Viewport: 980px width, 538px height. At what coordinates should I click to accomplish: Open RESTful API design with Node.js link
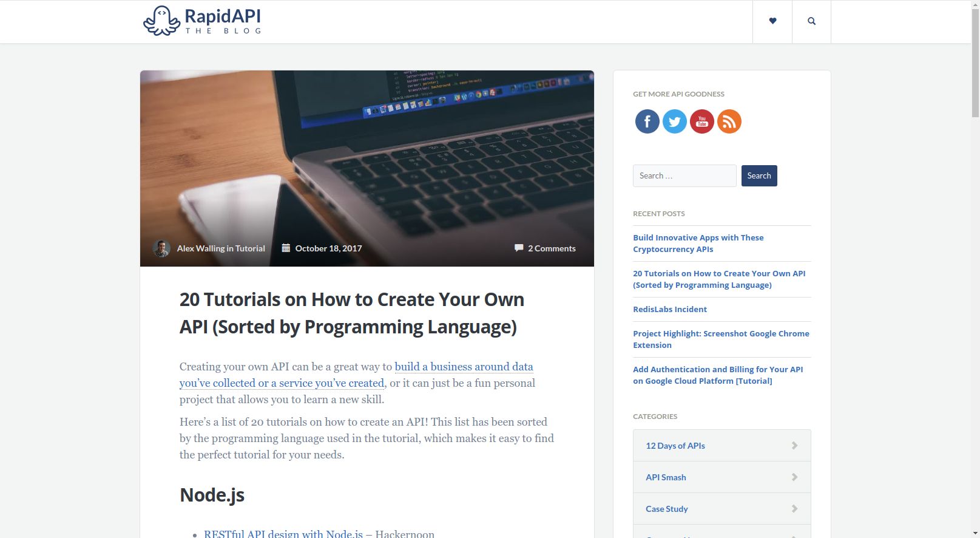(x=283, y=534)
